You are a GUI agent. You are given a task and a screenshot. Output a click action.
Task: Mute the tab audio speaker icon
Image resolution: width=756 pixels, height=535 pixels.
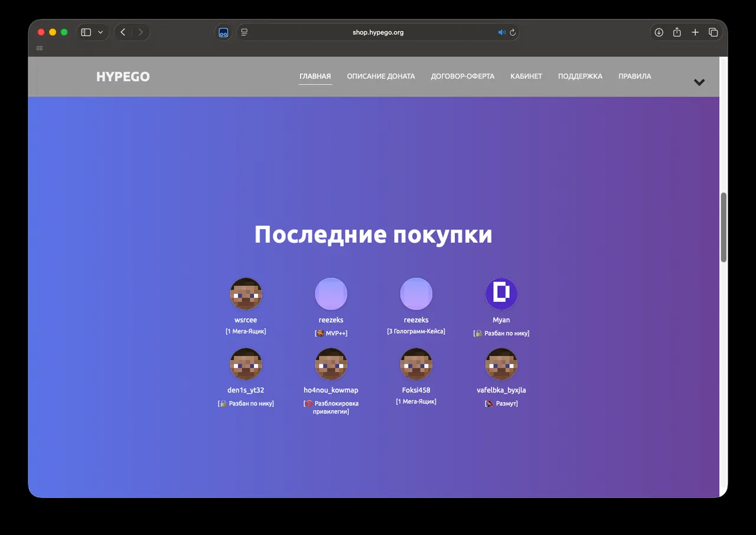pyautogui.click(x=502, y=33)
